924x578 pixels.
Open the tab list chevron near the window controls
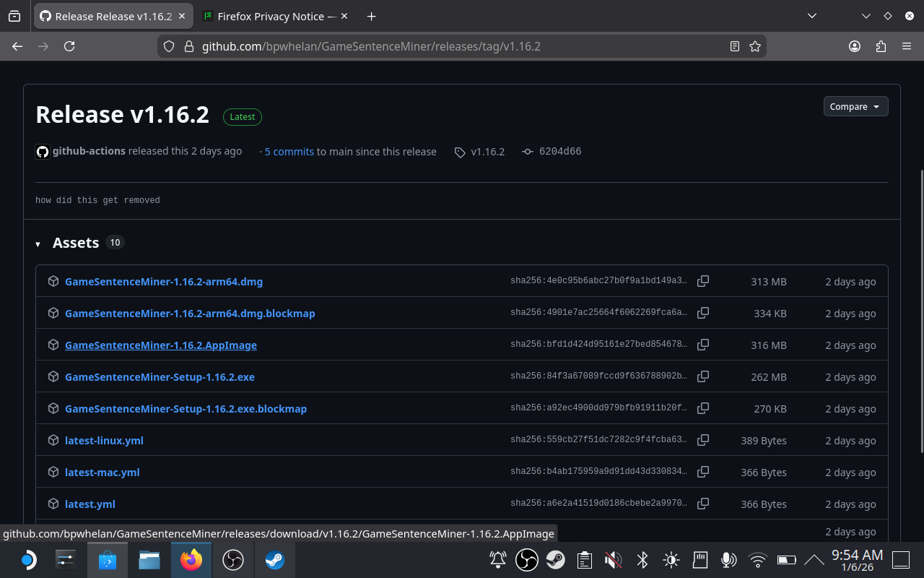click(x=812, y=16)
